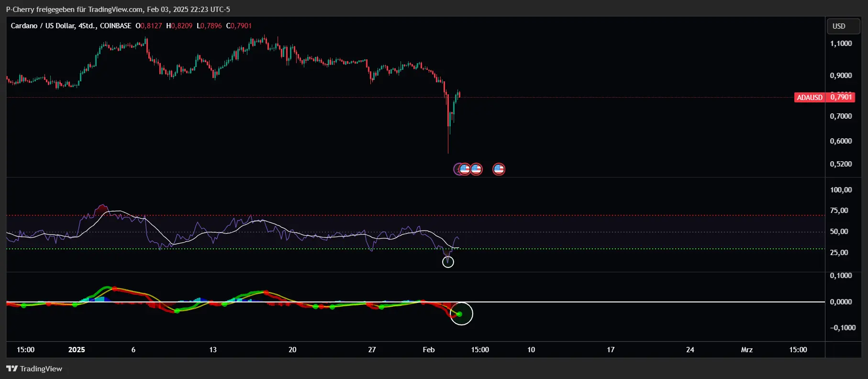The height and width of the screenshot is (379, 868).
Task: Click the 6 date label on time axis
Action: 134,350
